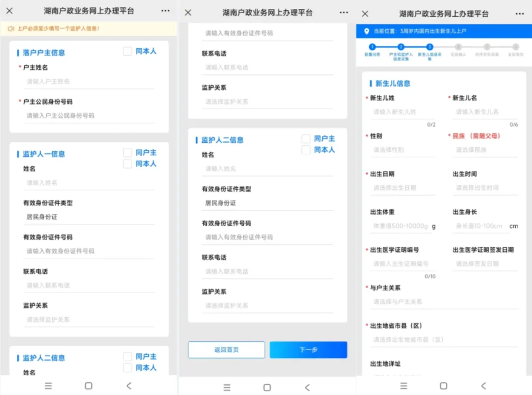The image size is (532, 395).
Task: Click the speaker icon in the yellow notice banner
Action: [x=10, y=29]
